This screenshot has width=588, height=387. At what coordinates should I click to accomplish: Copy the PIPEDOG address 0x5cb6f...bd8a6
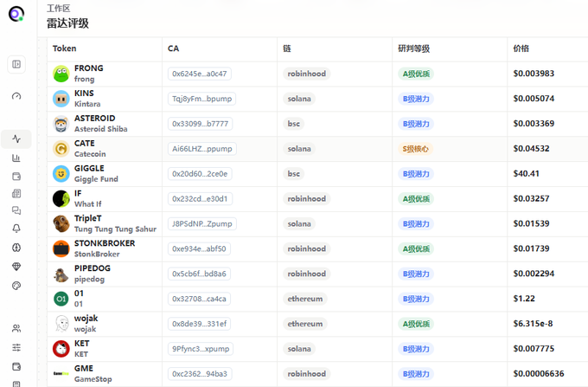(199, 274)
